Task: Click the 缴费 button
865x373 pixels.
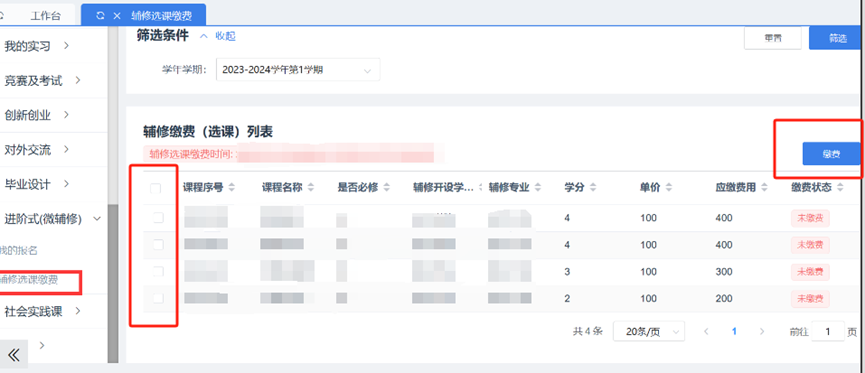Action: tap(831, 154)
